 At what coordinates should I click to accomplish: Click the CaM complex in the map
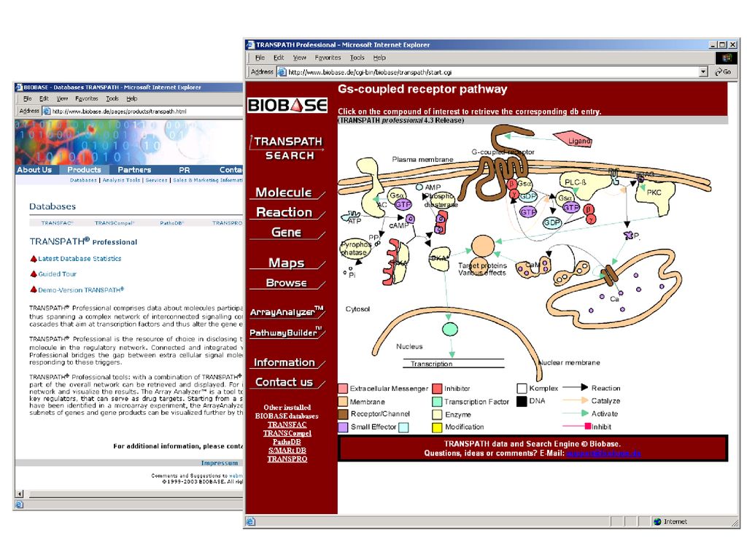tap(533, 268)
